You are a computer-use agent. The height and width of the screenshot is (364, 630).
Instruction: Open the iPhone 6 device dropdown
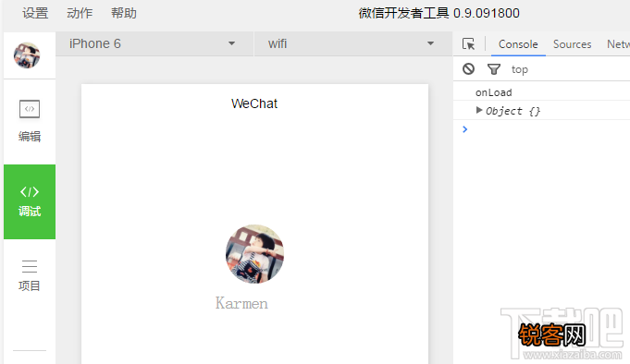154,43
